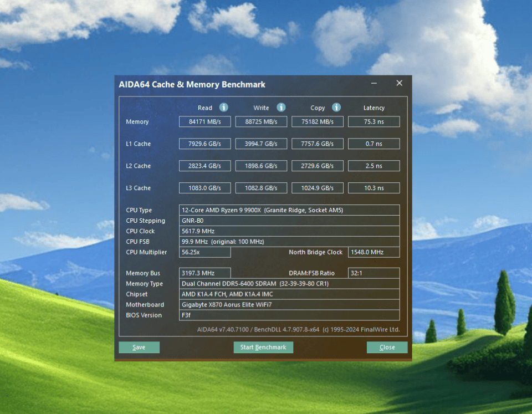Click the L3 Cache Copy result field
Viewport: 532px width, 414px height.
(317, 188)
